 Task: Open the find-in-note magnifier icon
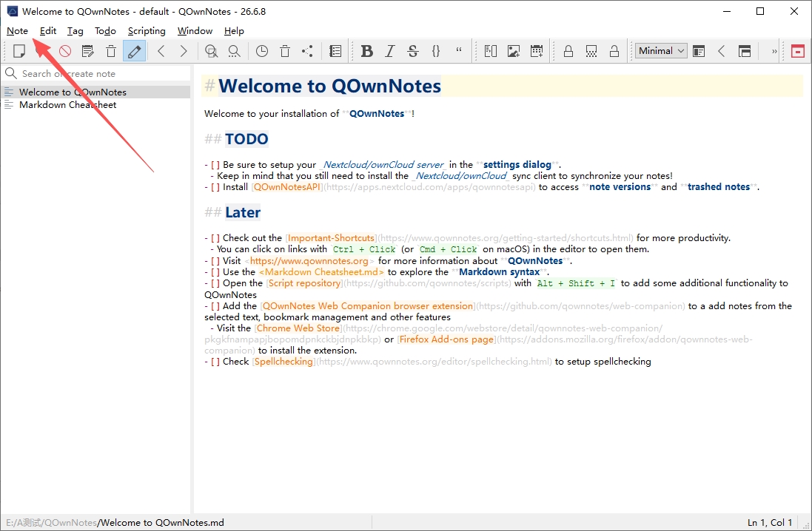[211, 51]
